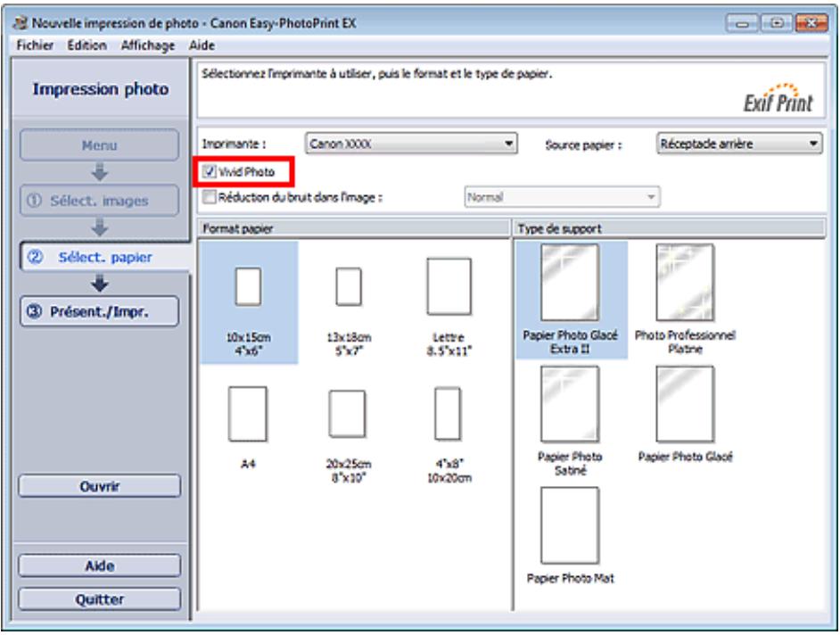Open the Imprimante Canon XXXX dropdown
This screenshot has width=840, height=635.
click(411, 144)
